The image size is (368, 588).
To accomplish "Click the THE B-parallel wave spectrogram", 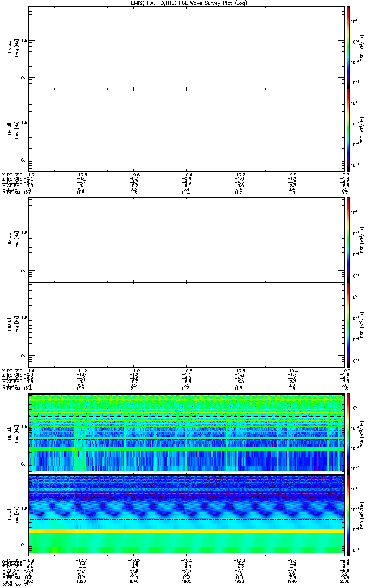I will tap(186, 515).
